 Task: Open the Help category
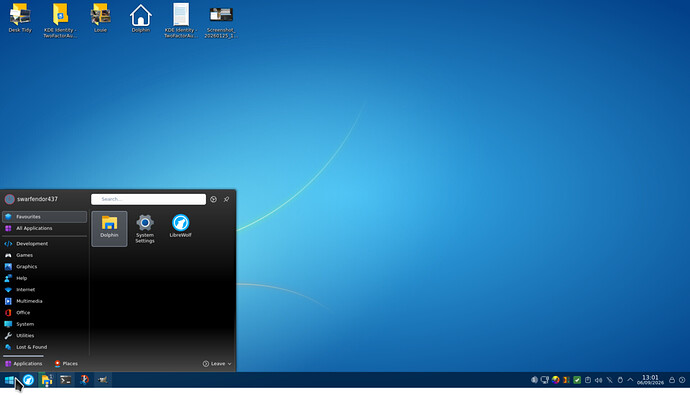pyautogui.click(x=44, y=278)
